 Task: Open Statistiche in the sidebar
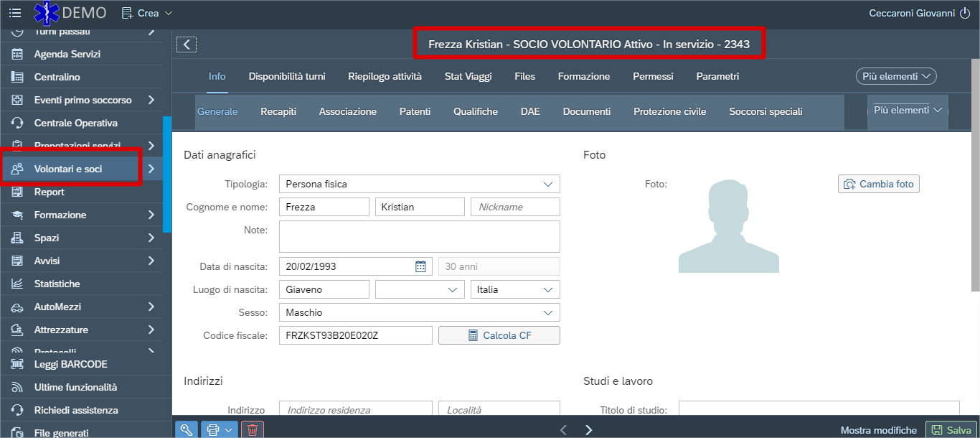pyautogui.click(x=57, y=284)
